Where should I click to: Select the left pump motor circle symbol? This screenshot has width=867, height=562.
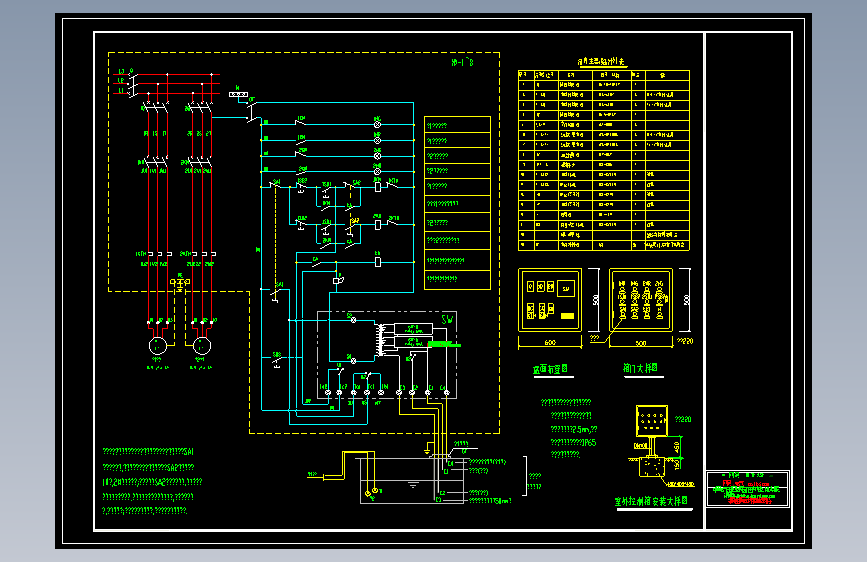pyautogui.click(x=158, y=346)
